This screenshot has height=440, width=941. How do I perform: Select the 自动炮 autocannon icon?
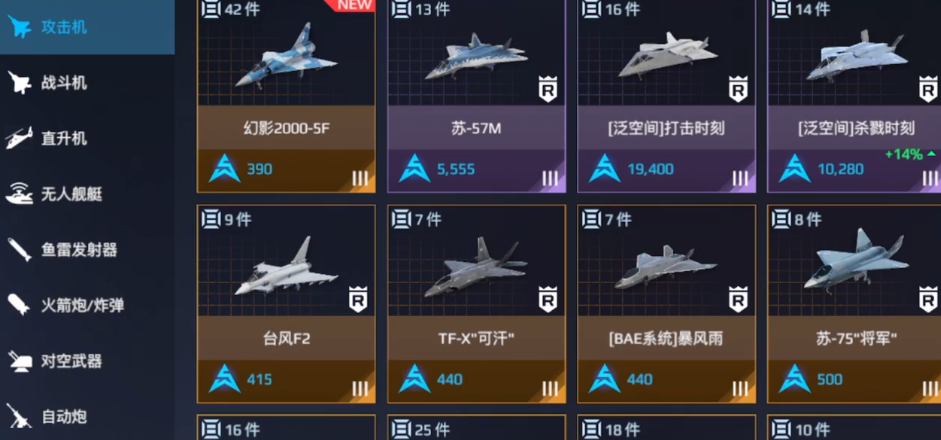pyautogui.click(x=19, y=416)
